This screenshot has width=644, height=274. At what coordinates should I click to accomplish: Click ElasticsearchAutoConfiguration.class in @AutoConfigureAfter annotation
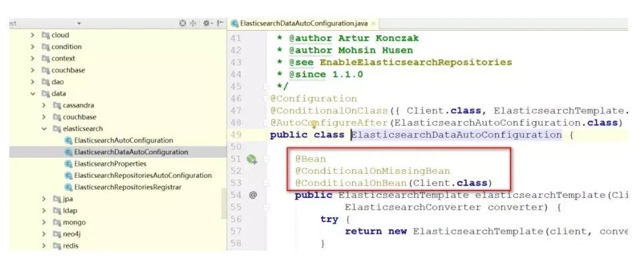coord(506,123)
